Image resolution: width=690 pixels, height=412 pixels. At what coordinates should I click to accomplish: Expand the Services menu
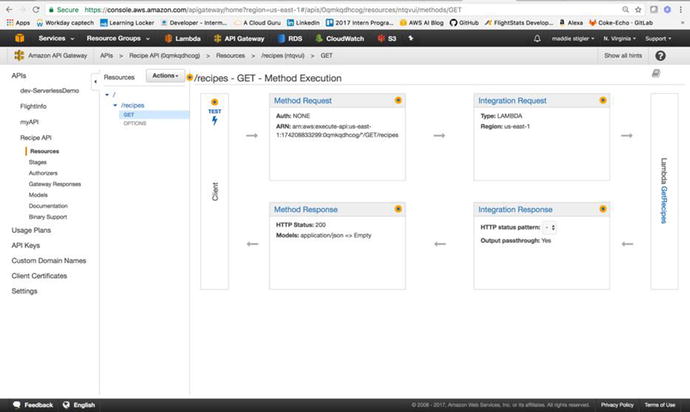point(56,38)
